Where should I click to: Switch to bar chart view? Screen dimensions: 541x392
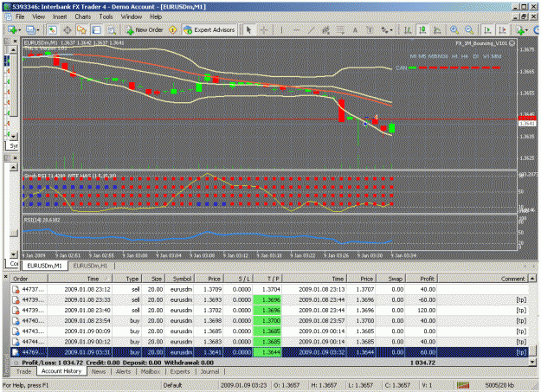coord(408,30)
